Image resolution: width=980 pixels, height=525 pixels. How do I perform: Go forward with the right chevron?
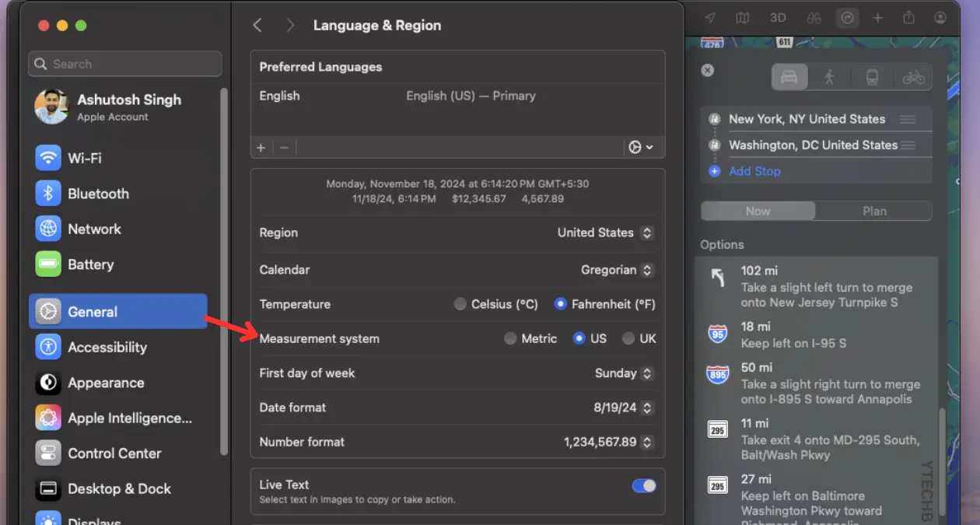(x=290, y=26)
